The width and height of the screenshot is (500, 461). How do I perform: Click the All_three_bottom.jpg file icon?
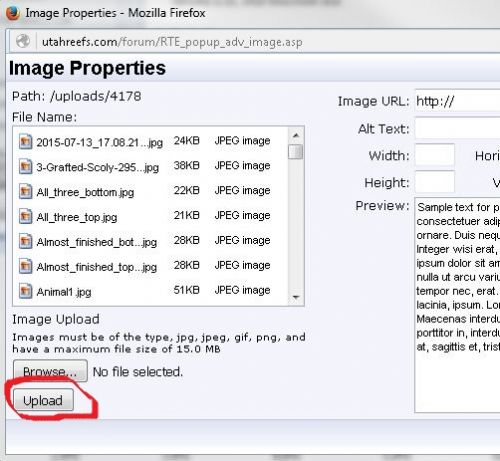[x=25, y=191]
